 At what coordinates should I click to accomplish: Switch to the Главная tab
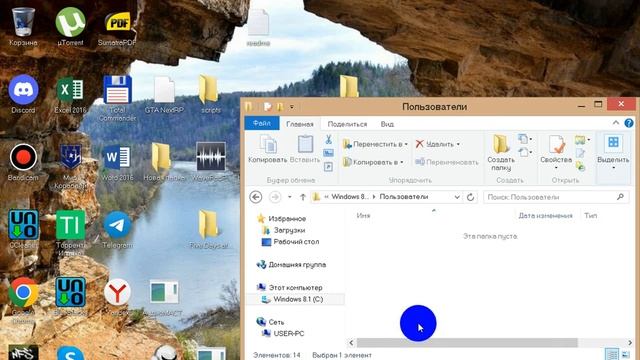click(300, 124)
